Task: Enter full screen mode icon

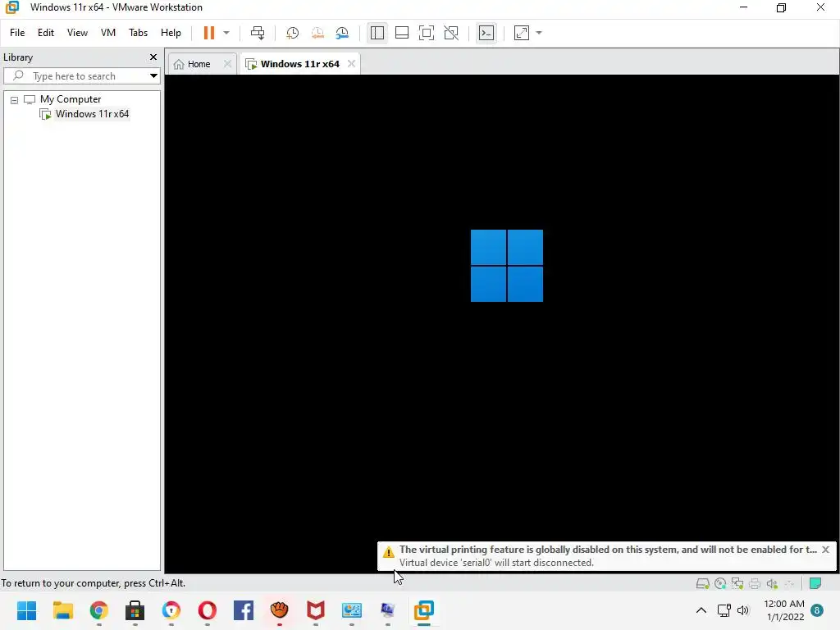Action: [x=427, y=33]
